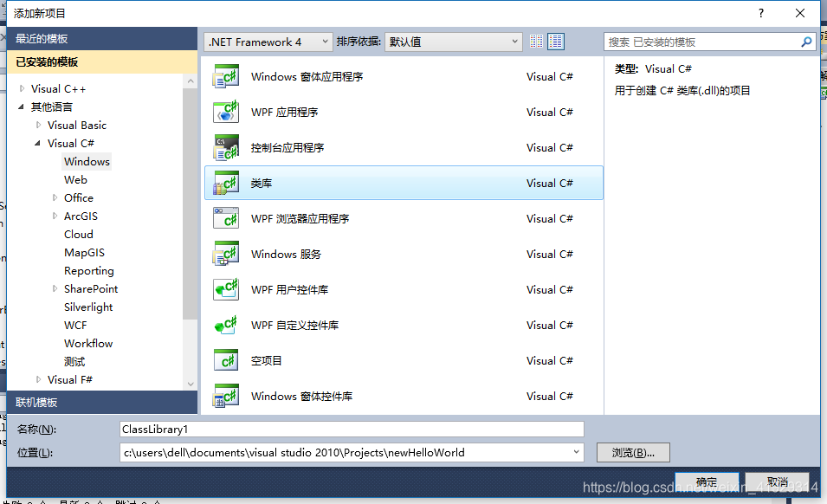Select WCF category in tree
This screenshot has width=827, height=504.
click(75, 326)
